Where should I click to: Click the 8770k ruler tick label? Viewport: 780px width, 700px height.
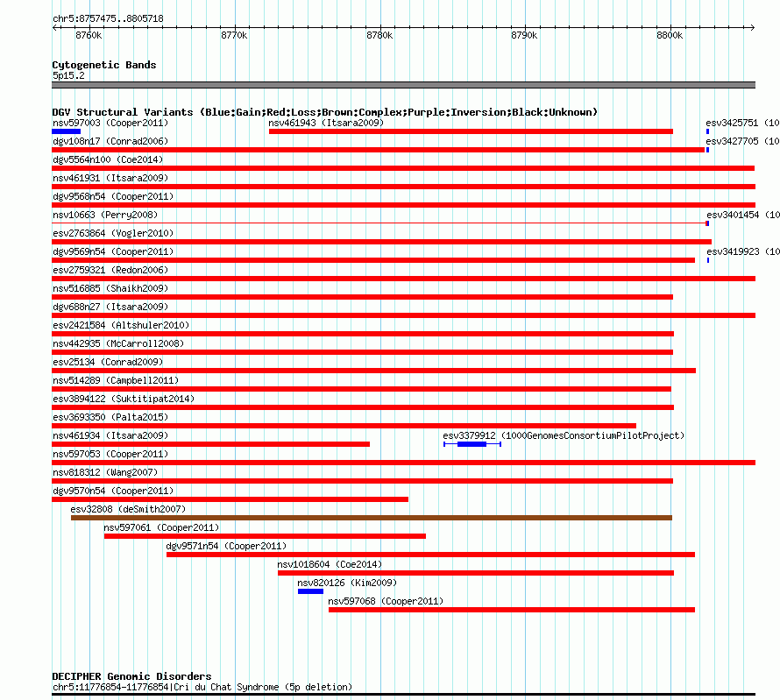pos(234,35)
